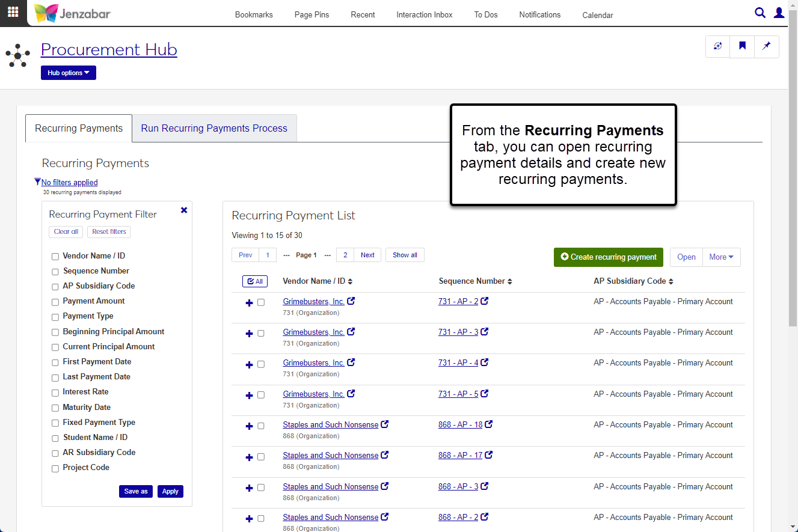The height and width of the screenshot is (532, 798).
Task: Go to Next page of list
Action: [x=367, y=255]
